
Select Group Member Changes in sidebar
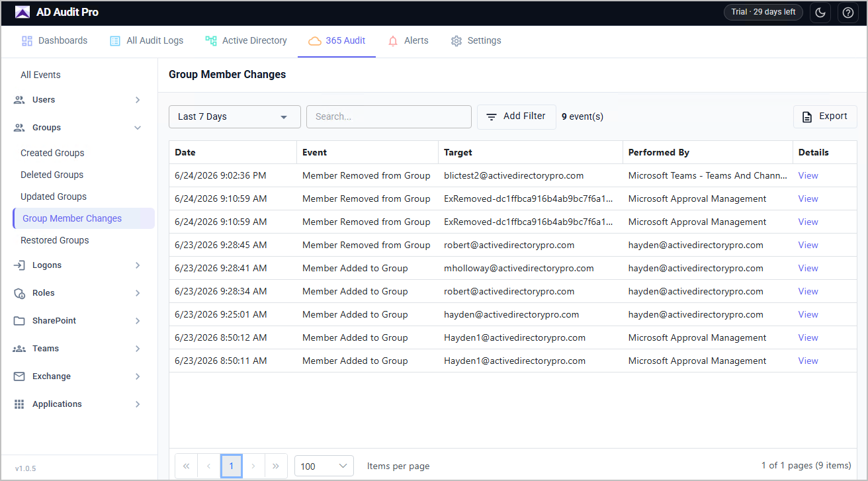tap(83, 218)
